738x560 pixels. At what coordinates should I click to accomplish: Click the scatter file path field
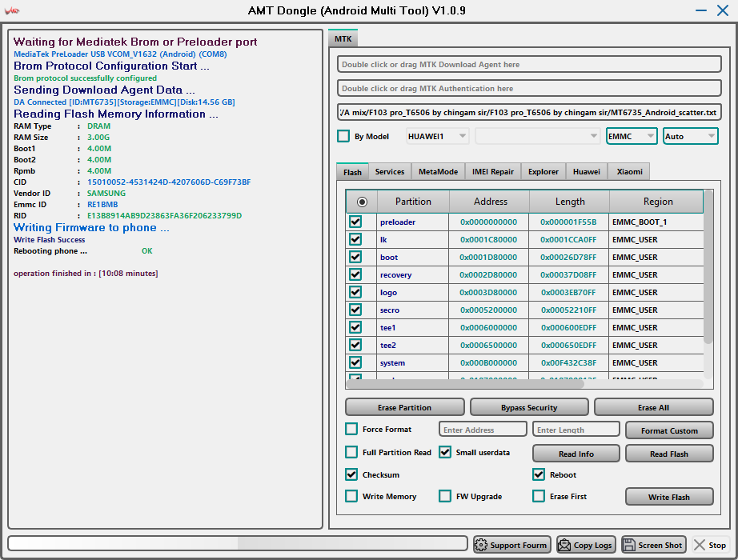pyautogui.click(x=529, y=113)
